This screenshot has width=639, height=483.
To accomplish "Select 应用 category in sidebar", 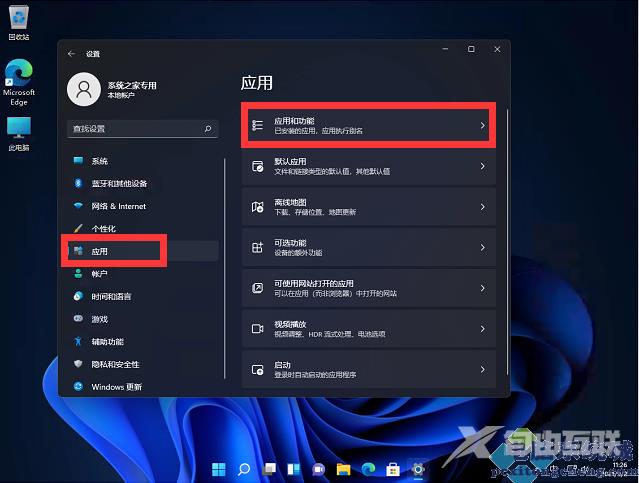I will pyautogui.click(x=143, y=251).
